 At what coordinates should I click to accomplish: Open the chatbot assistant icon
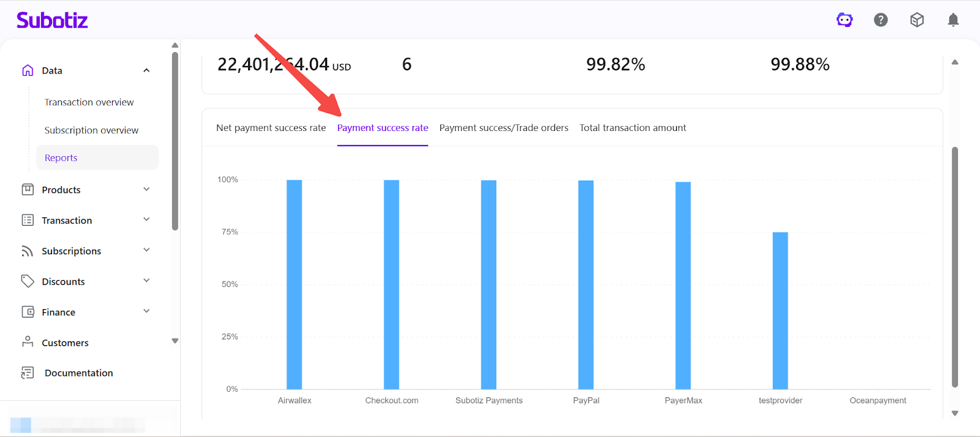pos(845,20)
